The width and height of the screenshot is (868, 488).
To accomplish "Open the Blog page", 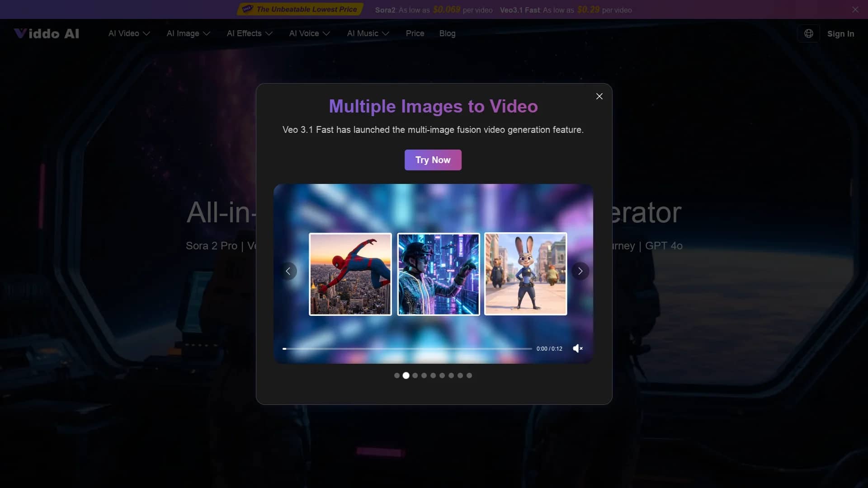I will coord(447,33).
